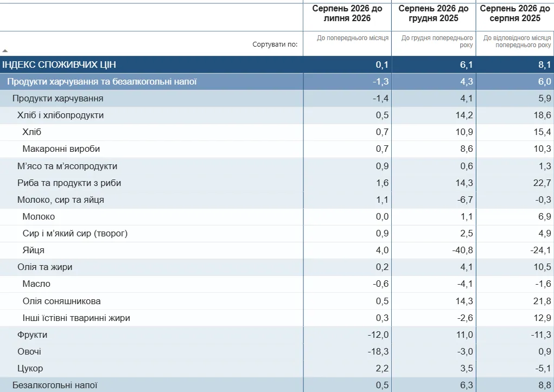The height and width of the screenshot is (392, 554).
Task: Select header 'Серпень 2026 до грудня 2025'
Action: pos(434,14)
